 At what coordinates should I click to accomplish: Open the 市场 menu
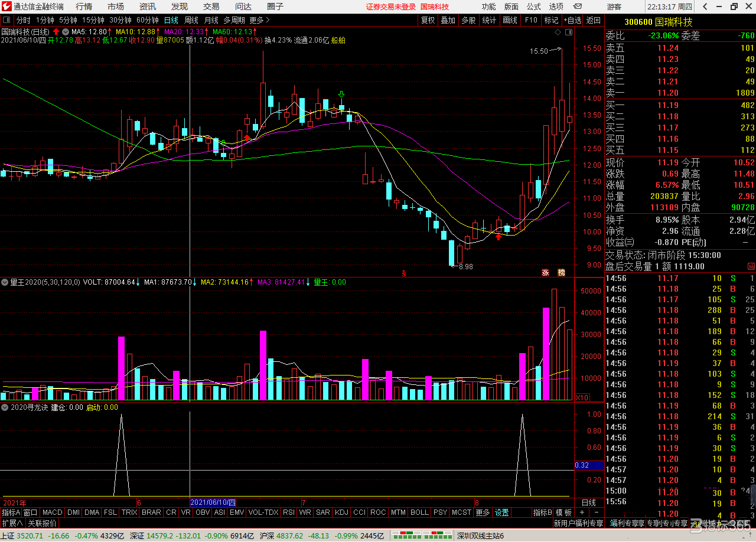point(116,6)
